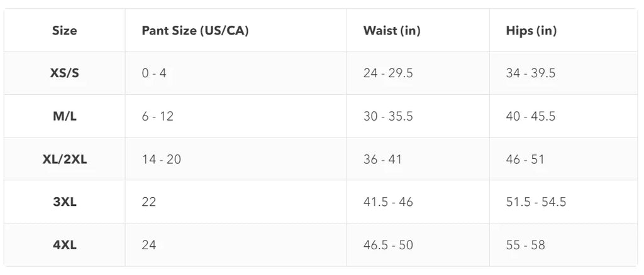Select waist measurement 41.5 - 46
The image size is (644, 275).
pyautogui.click(x=387, y=202)
